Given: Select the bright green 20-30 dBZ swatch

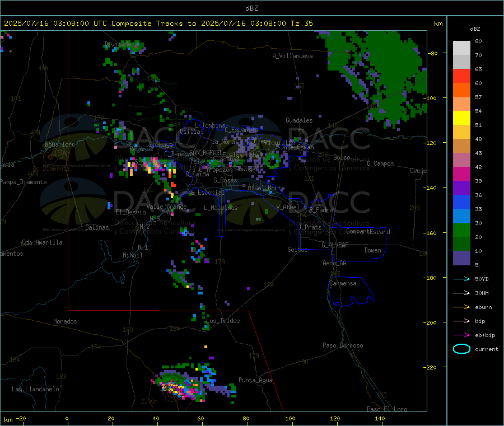Looking at the screenshot, I should click(x=461, y=230).
